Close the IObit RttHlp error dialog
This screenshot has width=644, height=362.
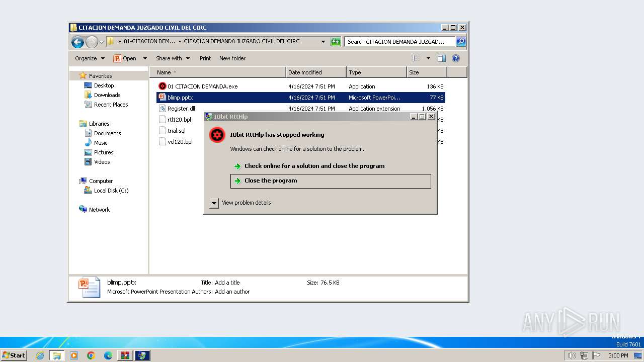pos(431,117)
